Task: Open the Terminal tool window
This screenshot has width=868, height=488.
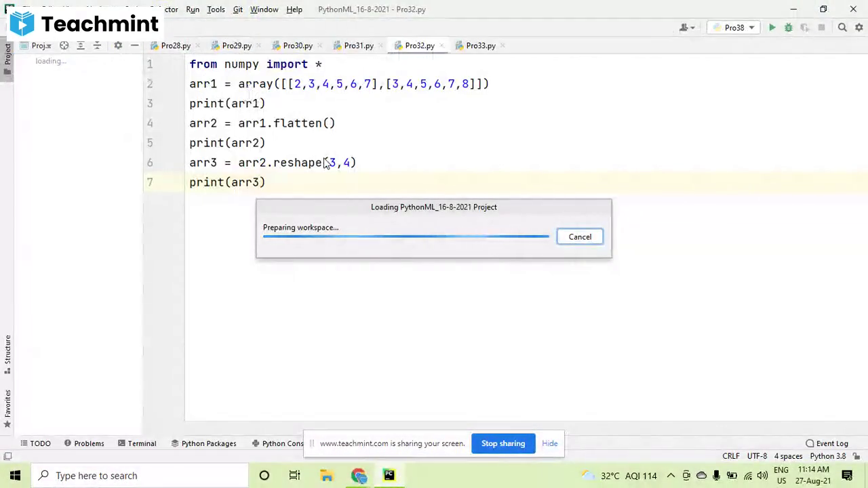Action: click(x=137, y=443)
